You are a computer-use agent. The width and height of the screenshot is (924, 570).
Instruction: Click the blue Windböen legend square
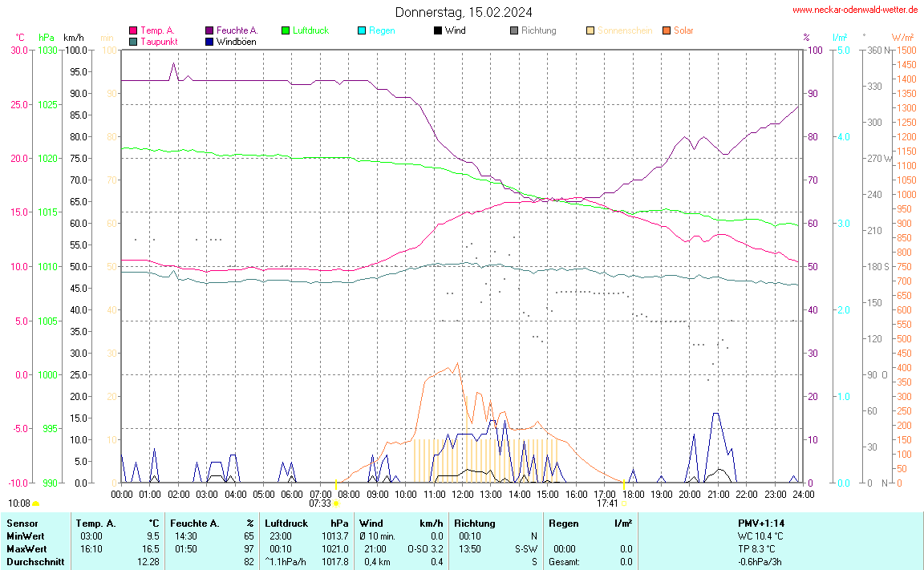tap(209, 42)
